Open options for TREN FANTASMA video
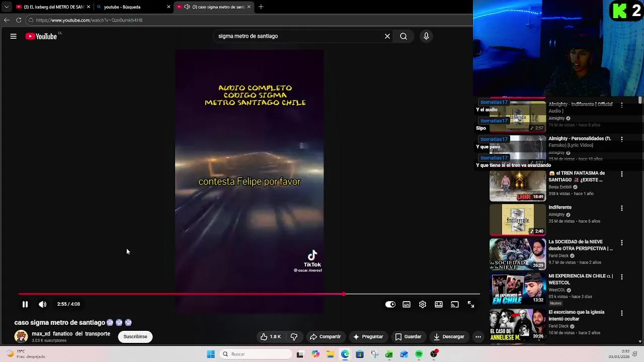Screen dimensions: 644x362 click(622, 174)
